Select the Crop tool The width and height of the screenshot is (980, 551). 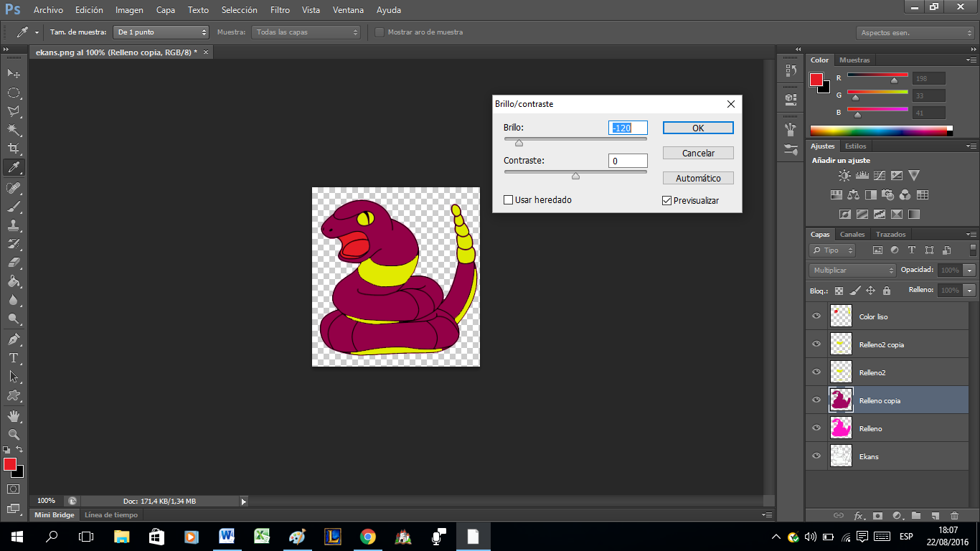click(13, 149)
